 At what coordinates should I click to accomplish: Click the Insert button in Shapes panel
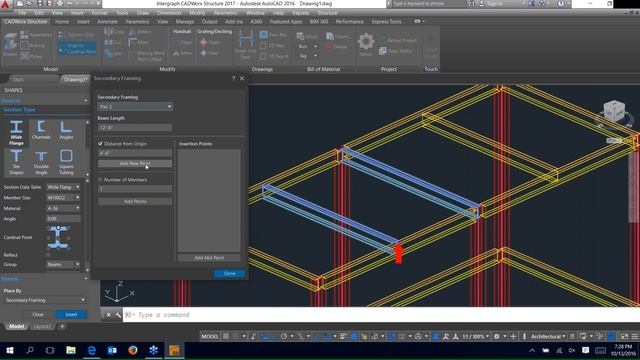click(71, 314)
